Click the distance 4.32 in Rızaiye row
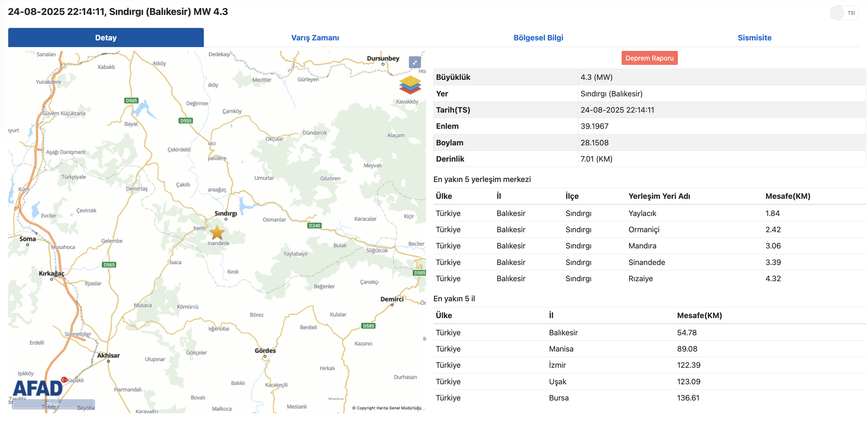868x432 pixels. pyautogui.click(x=773, y=279)
